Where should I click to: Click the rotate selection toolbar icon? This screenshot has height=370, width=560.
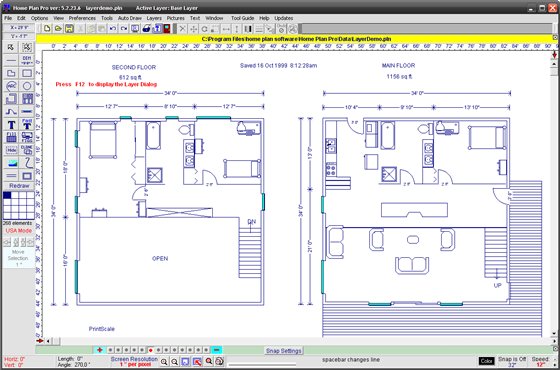205,29
